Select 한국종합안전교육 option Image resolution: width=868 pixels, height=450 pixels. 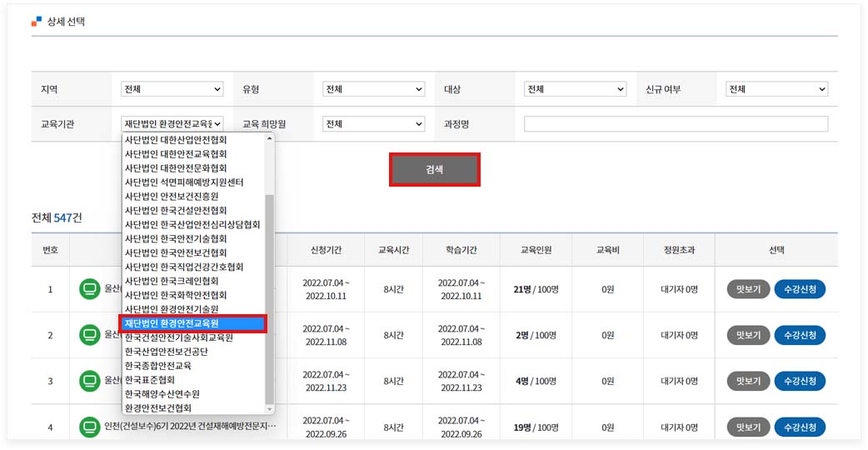point(193,365)
